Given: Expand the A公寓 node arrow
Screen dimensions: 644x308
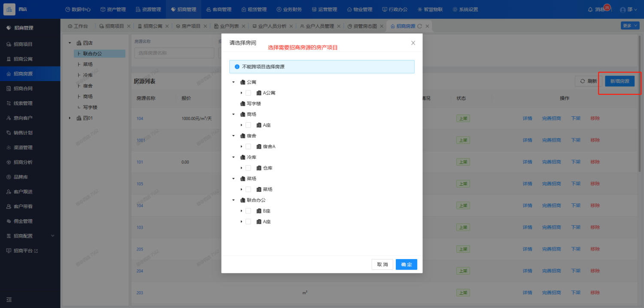Looking at the screenshot, I should coord(242,93).
